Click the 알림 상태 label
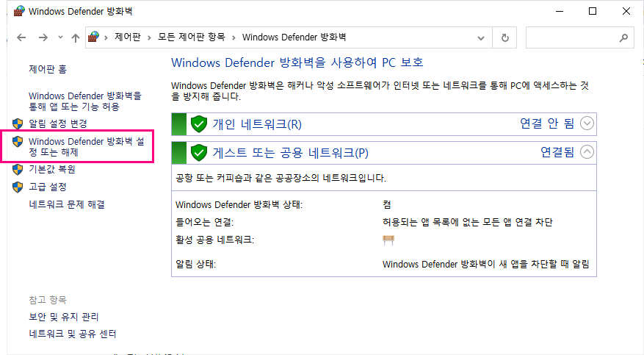Screen dimensions: 644x355 click(195, 264)
